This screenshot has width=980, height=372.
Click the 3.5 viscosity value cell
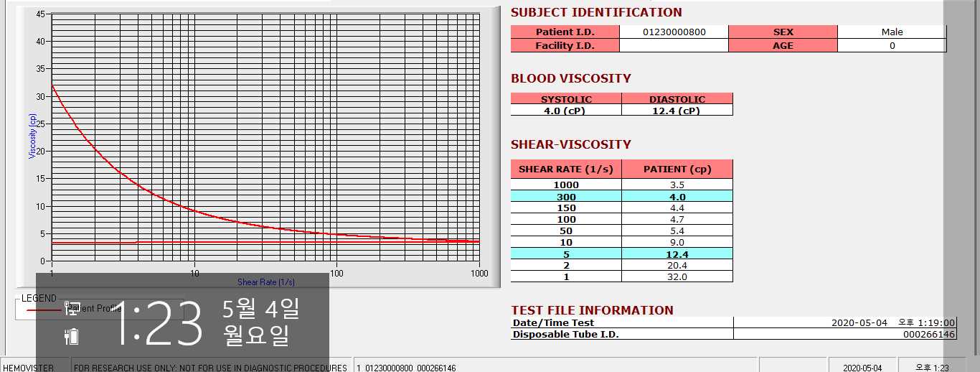click(x=677, y=185)
